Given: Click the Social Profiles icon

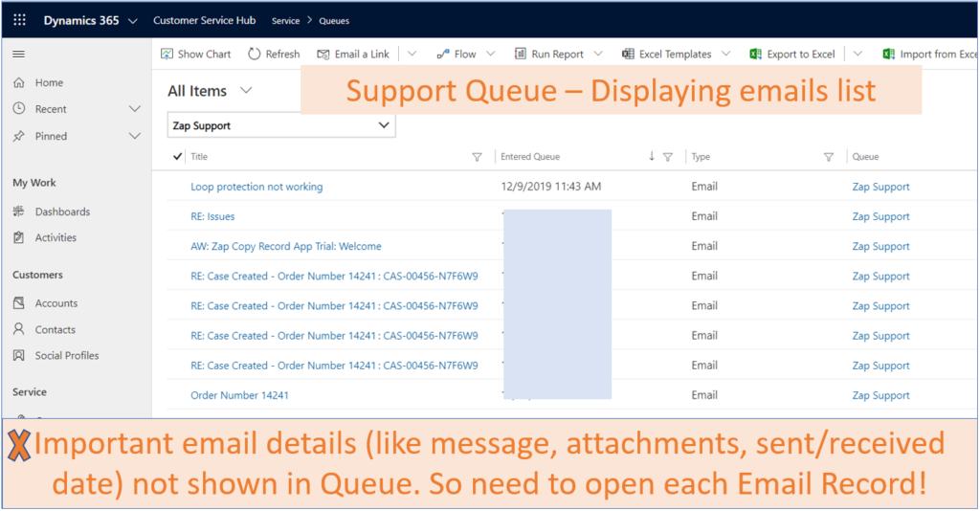Looking at the screenshot, I should [19, 355].
